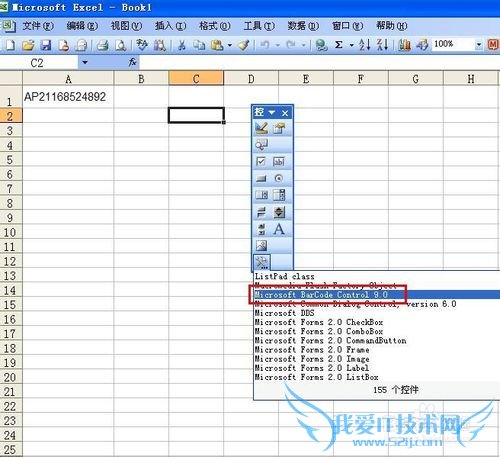Open the Chart Wizard icon

(404, 45)
